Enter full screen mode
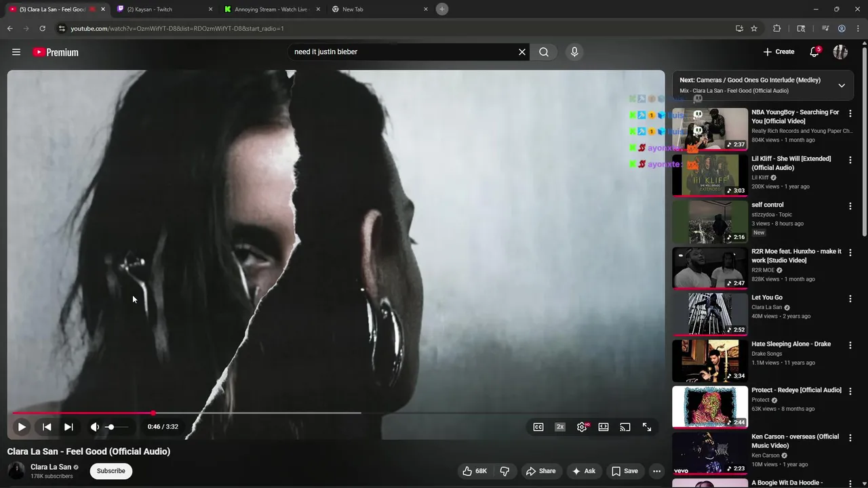Image resolution: width=868 pixels, height=488 pixels. point(647,427)
